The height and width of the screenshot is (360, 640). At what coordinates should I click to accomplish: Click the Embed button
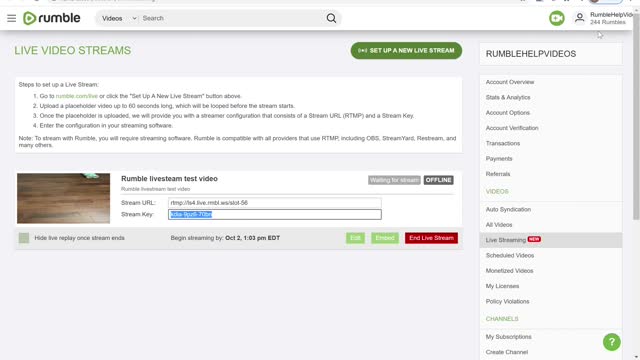pos(384,238)
